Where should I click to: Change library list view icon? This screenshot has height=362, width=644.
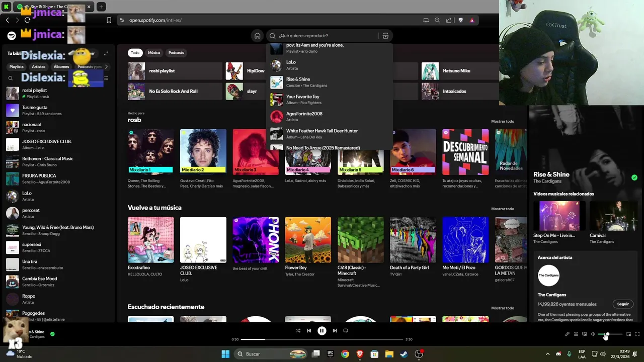point(106,78)
